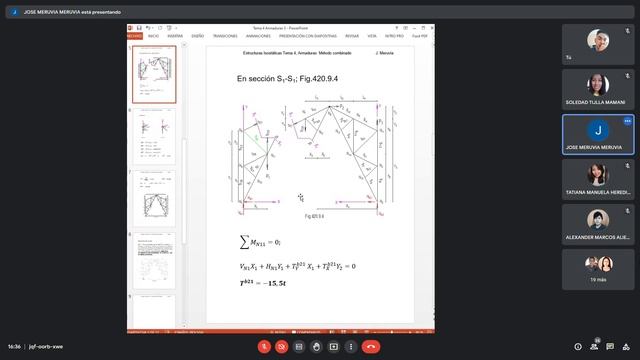Click the meeting code text jqf-oorb-xwe
This screenshot has height=360, width=640.
pyautogui.click(x=46, y=347)
